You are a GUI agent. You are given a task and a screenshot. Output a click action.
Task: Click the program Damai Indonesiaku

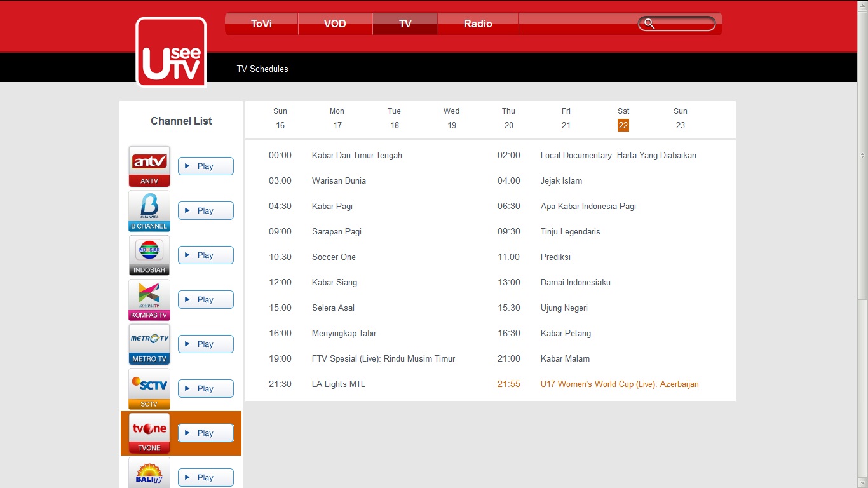pos(576,282)
